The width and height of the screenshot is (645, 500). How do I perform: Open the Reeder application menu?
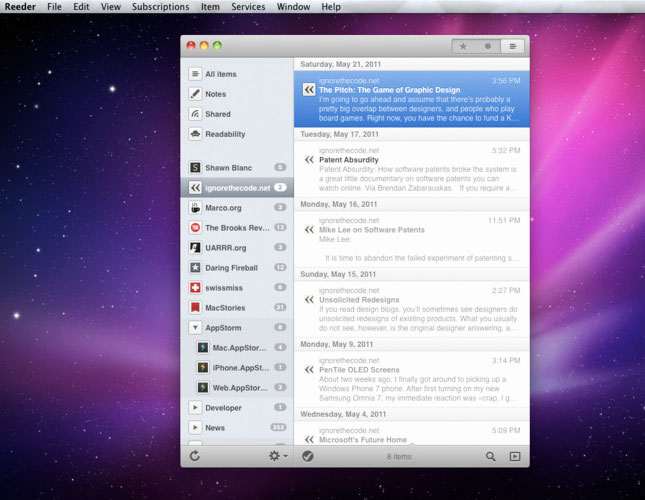pos(20,7)
